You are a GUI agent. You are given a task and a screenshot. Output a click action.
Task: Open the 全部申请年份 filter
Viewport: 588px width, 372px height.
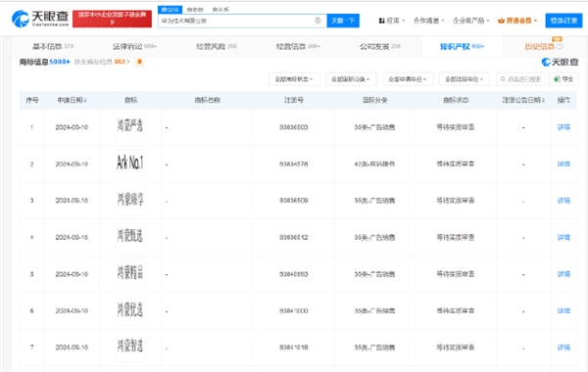(x=408, y=79)
